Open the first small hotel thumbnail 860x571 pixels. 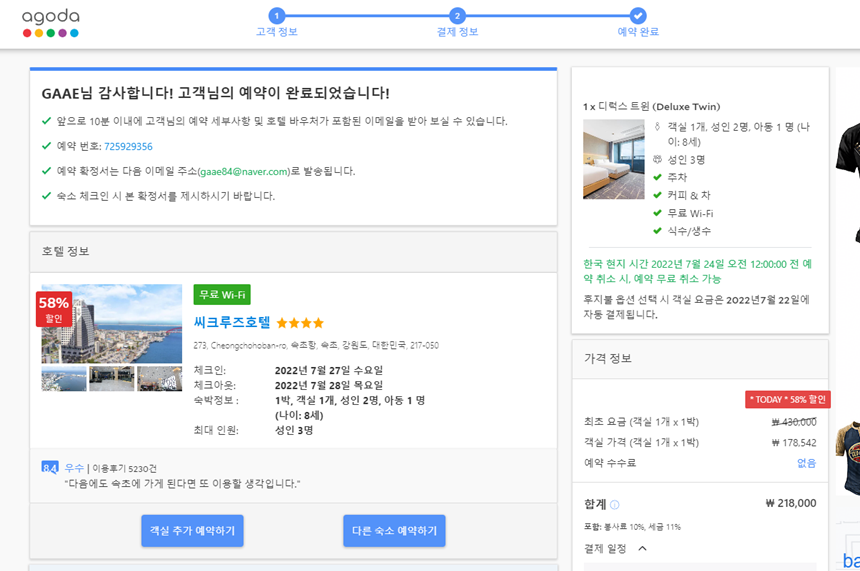click(x=64, y=378)
